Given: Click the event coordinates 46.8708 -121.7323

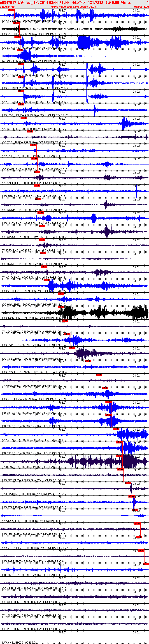Looking at the screenshot, I should [x=88, y=2].
